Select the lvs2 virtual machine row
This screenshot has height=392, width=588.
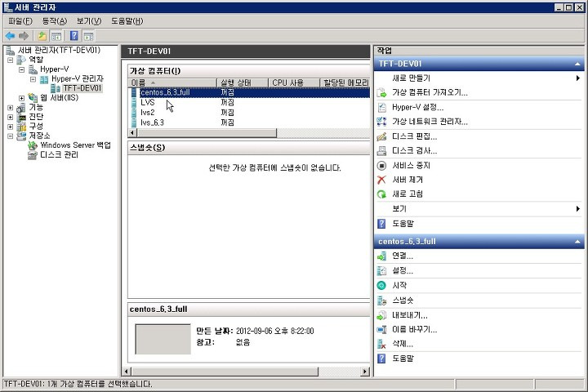pyautogui.click(x=249, y=113)
